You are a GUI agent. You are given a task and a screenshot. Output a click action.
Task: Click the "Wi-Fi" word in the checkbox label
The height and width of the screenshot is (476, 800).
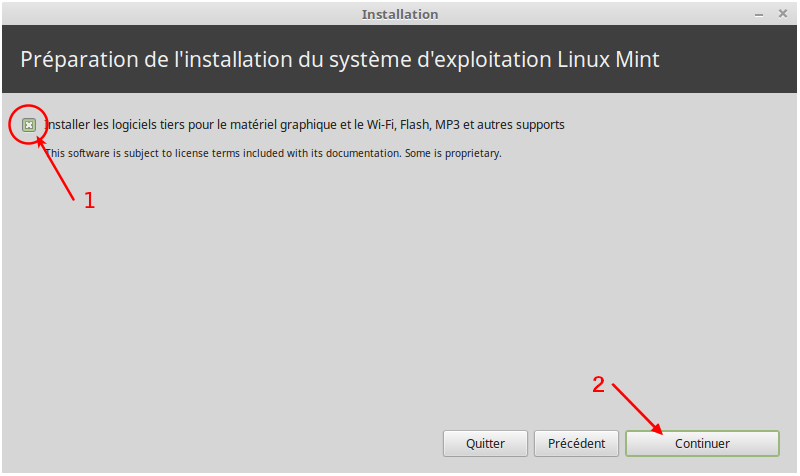[x=380, y=125]
